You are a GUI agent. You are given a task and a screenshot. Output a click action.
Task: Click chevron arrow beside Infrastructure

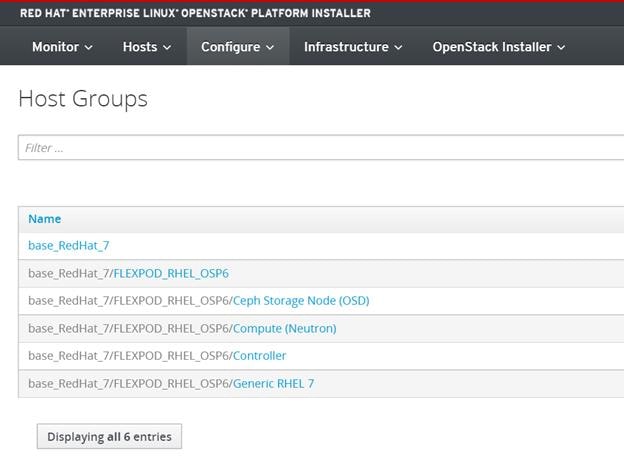[398, 47]
